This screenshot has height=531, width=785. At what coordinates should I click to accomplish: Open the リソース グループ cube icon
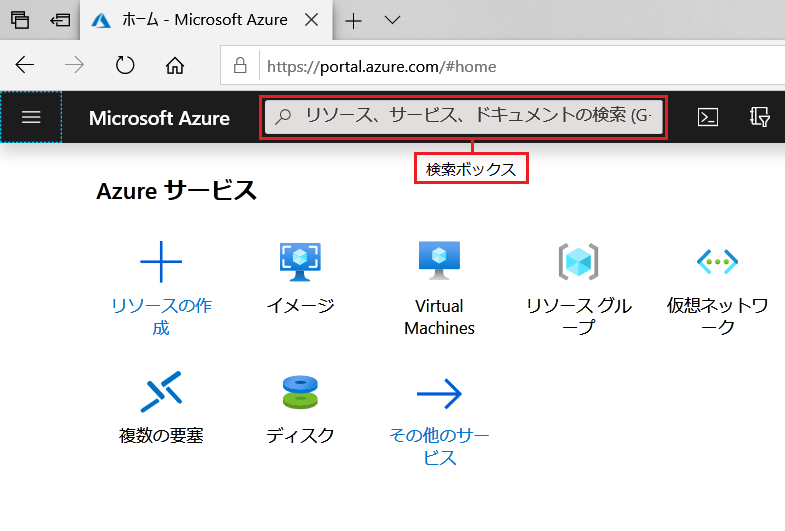(x=578, y=261)
